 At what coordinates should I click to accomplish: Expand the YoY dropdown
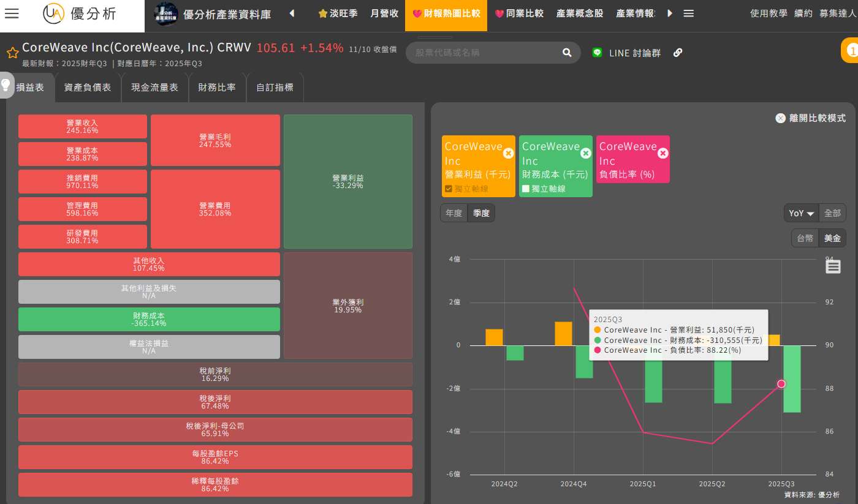point(801,213)
